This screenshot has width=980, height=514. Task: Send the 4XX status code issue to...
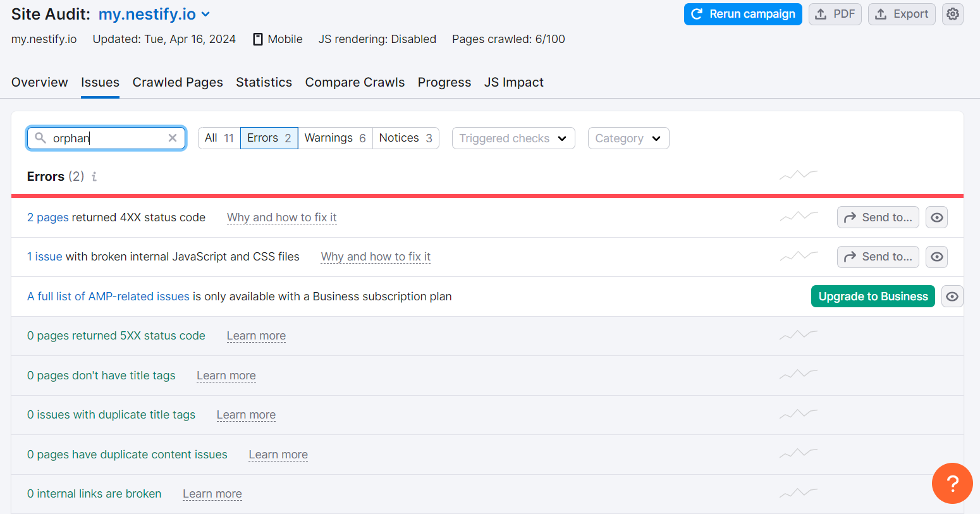pos(878,217)
